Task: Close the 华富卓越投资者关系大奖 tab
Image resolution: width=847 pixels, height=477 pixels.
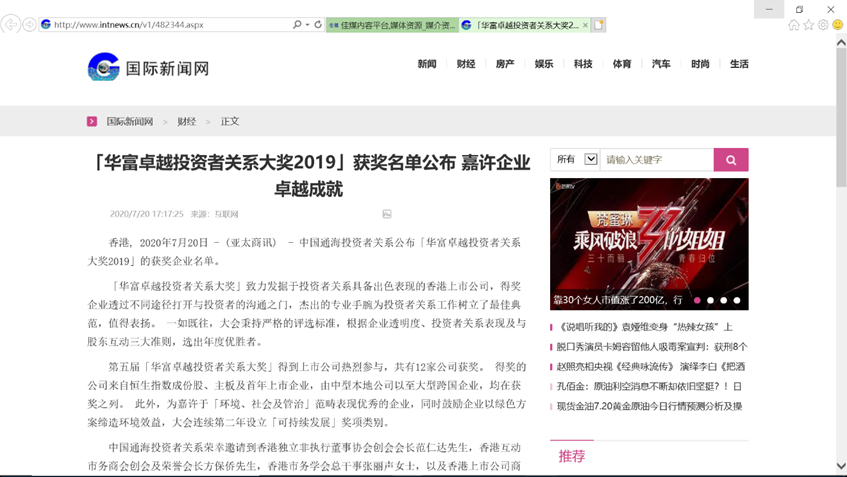Action: point(585,25)
